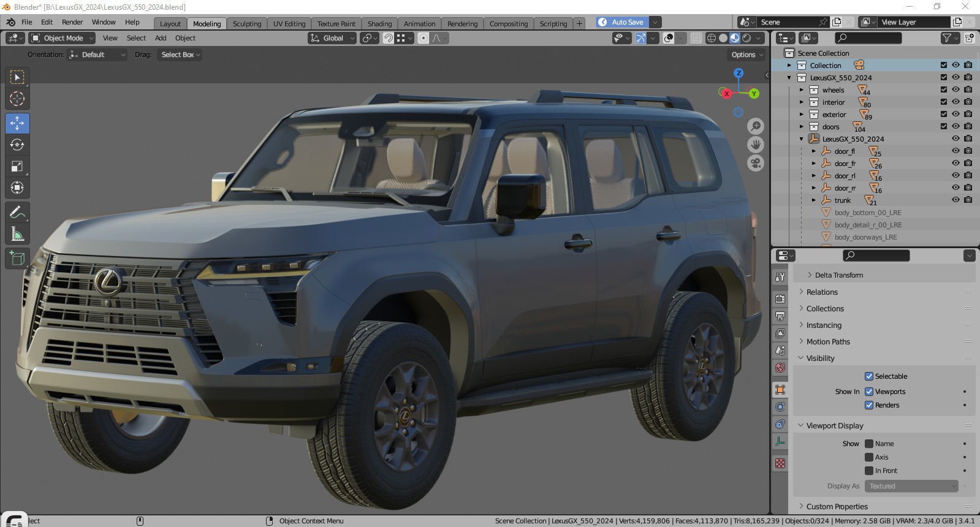Disable trunk in renders camera icon
This screenshot has height=527, width=980.
(968, 200)
